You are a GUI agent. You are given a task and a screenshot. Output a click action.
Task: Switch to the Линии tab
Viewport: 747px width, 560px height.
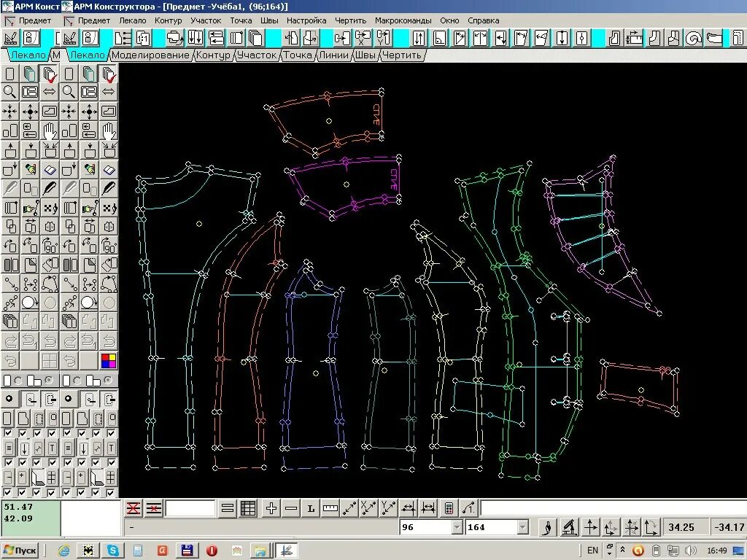pos(333,55)
